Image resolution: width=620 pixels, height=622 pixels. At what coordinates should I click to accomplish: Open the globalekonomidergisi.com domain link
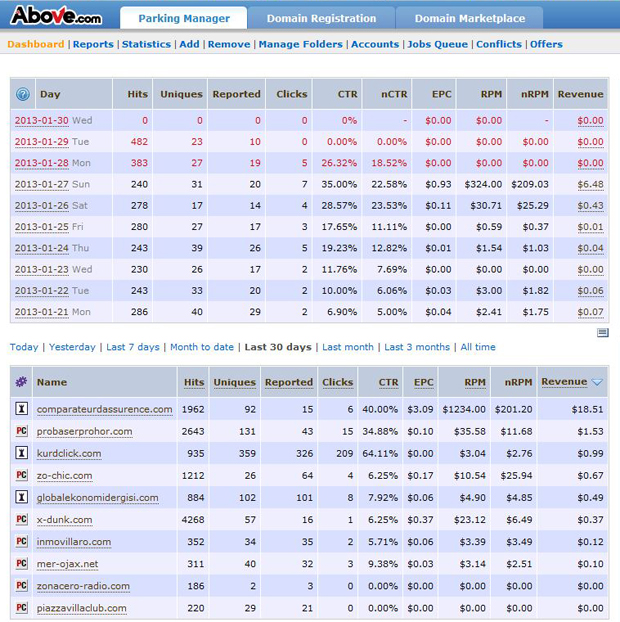(98, 497)
